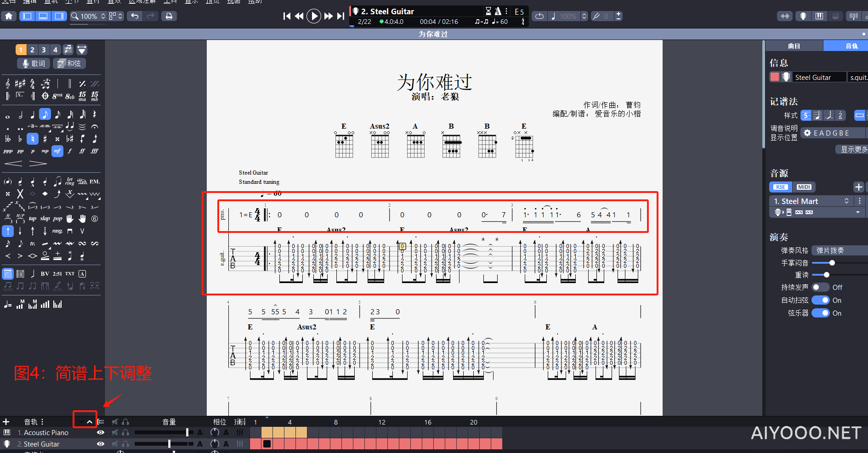
Task: Adjust the 手掌闷音 palm mute slider
Action: [832, 263]
